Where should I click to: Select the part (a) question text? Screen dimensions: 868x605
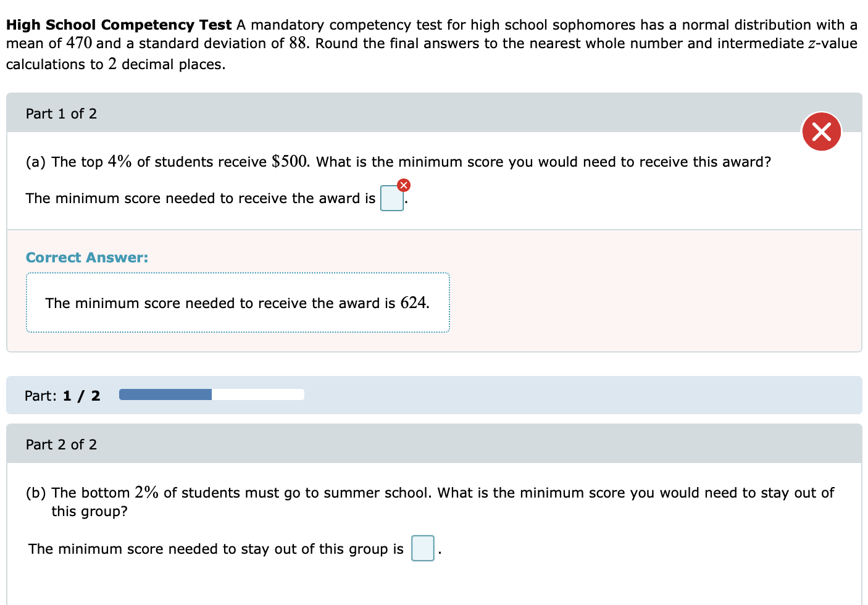pos(398,162)
